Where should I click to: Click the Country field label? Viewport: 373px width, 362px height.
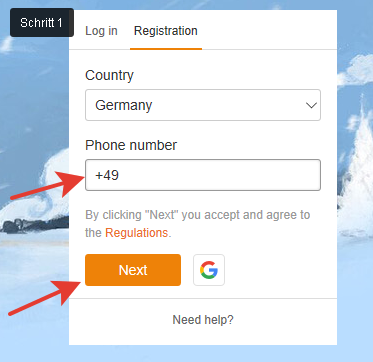(109, 76)
